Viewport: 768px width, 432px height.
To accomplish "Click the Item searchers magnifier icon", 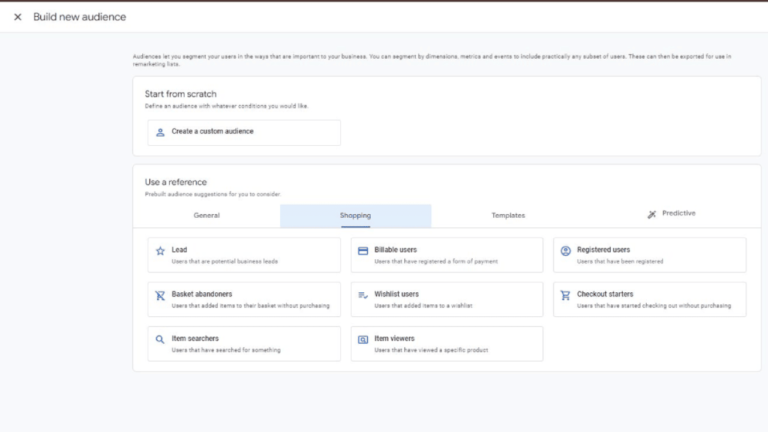I will pos(160,339).
